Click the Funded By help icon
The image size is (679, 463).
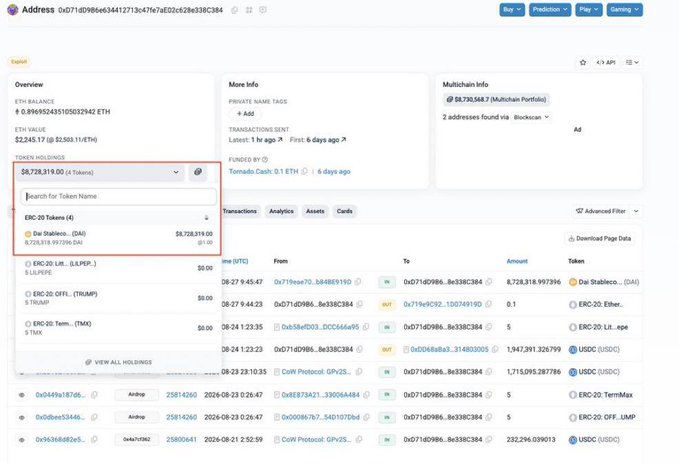[265, 159]
